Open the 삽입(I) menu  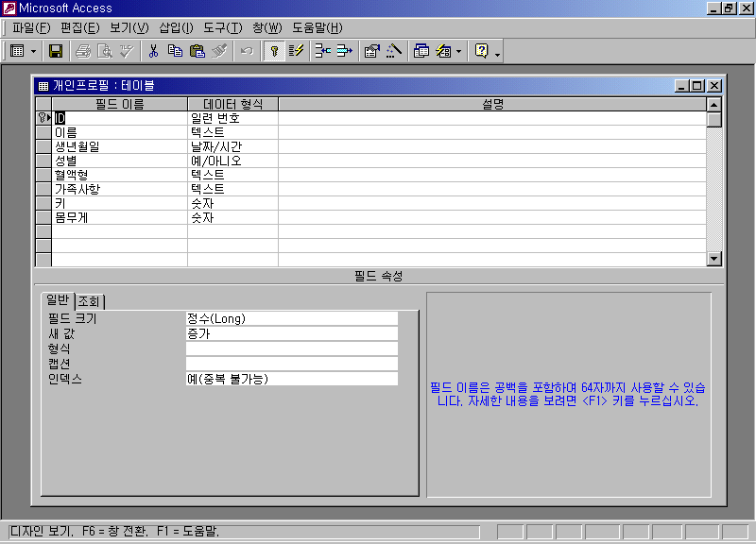pos(176,28)
